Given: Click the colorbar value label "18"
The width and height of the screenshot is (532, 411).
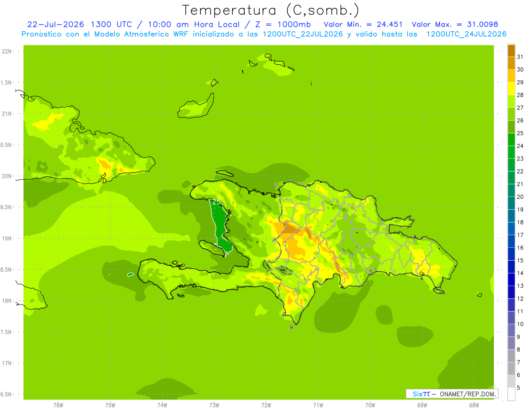Looking at the screenshot, I should pos(520,223).
